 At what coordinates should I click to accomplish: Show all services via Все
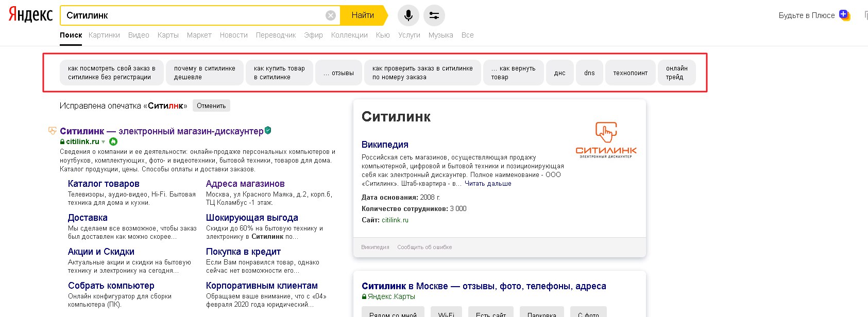(x=468, y=35)
